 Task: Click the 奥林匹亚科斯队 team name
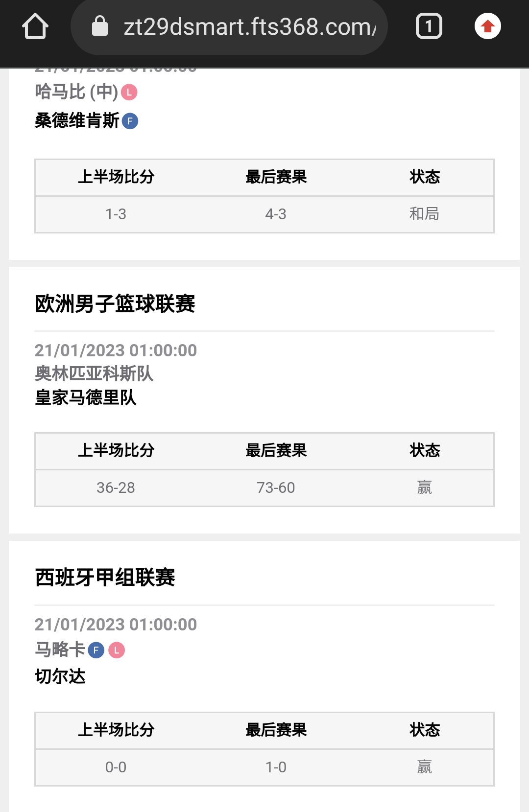(94, 374)
